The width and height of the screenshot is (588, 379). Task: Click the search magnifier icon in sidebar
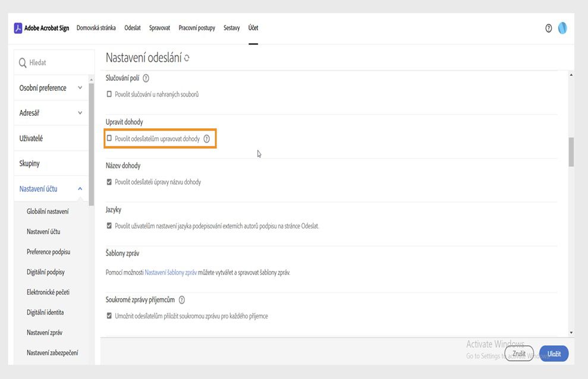tap(23, 62)
